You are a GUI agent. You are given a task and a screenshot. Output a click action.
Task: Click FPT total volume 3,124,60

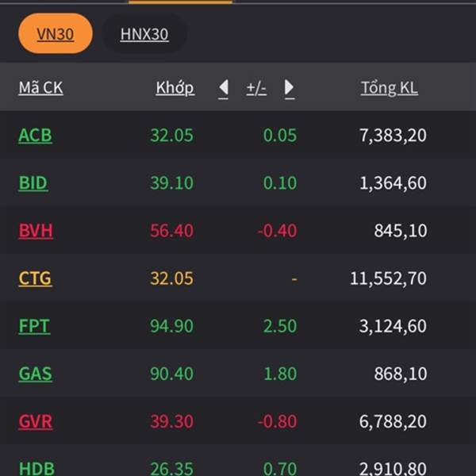[x=393, y=326]
